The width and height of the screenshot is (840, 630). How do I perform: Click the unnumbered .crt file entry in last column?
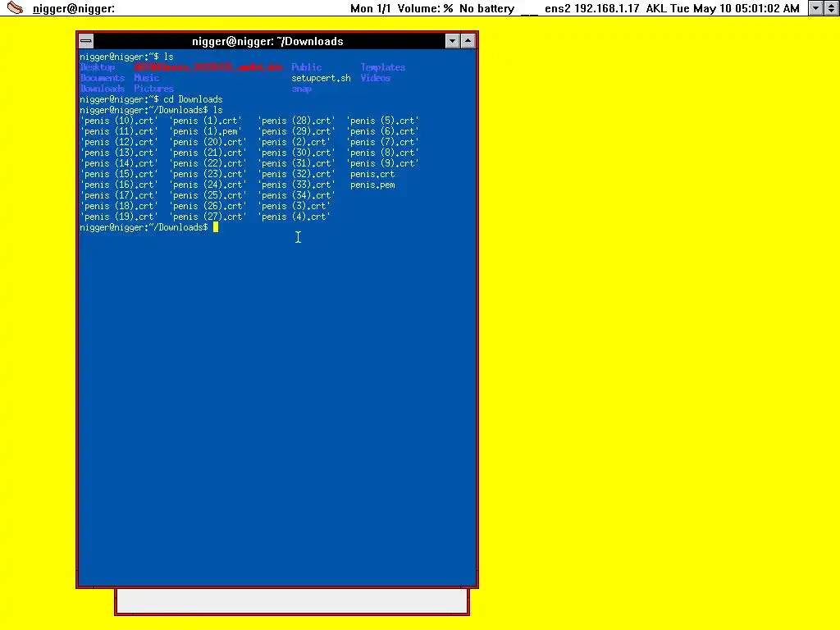372,175
